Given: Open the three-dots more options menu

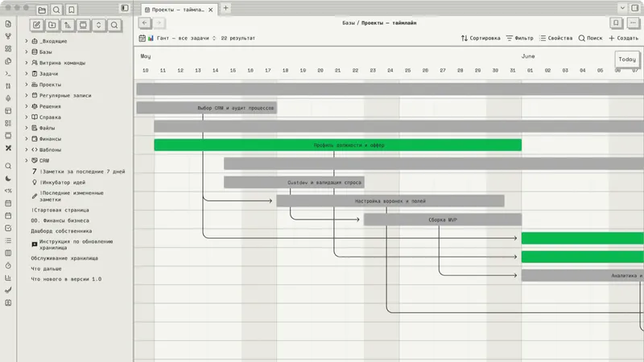Looking at the screenshot, I should click(633, 23).
